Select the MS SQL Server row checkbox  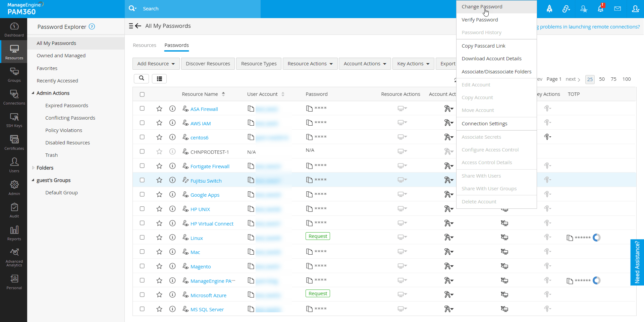(142, 309)
